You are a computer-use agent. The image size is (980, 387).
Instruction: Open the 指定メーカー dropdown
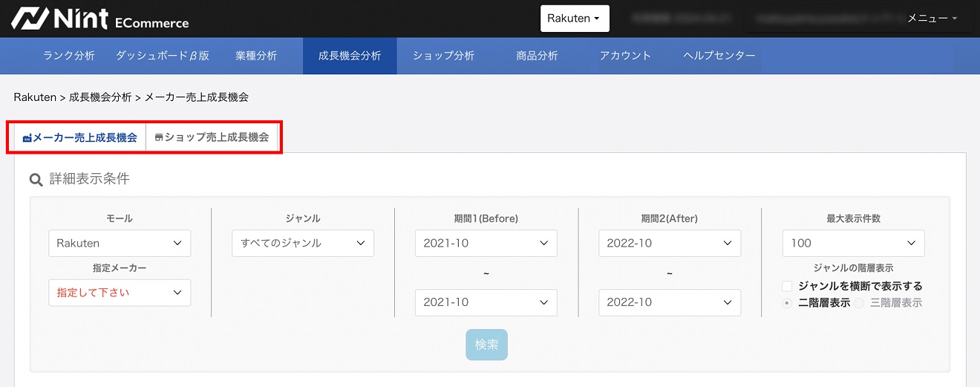(120, 293)
